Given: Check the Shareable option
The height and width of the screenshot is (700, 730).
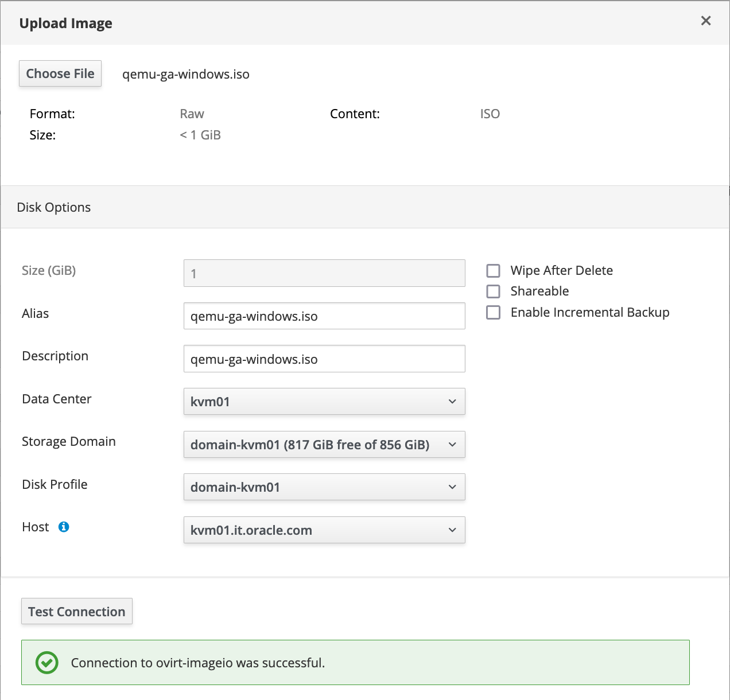Looking at the screenshot, I should coord(493,291).
